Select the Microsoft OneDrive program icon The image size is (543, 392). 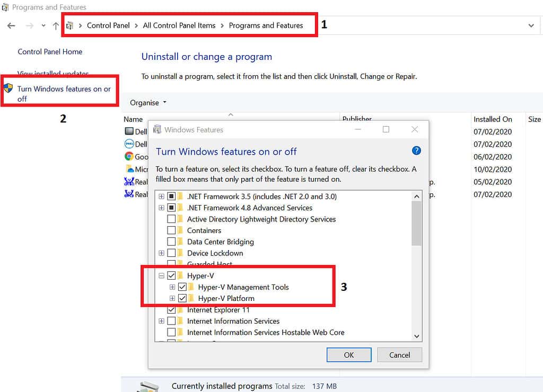click(129, 168)
